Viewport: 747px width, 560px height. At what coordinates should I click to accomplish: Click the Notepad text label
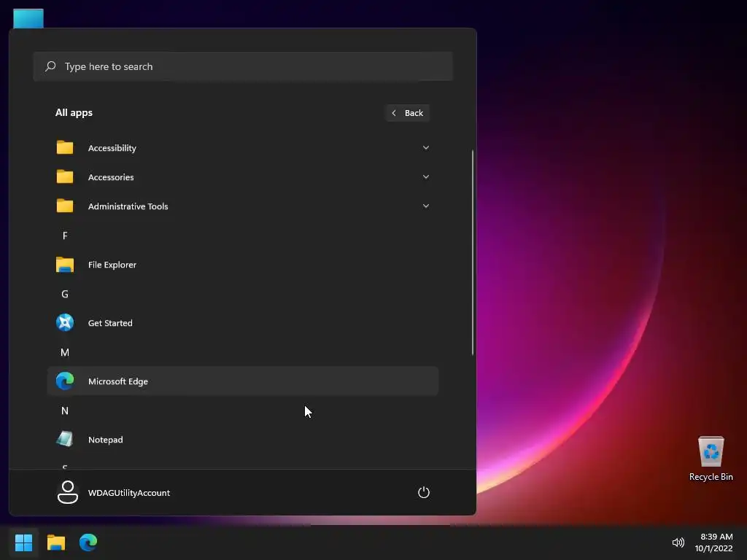(105, 440)
